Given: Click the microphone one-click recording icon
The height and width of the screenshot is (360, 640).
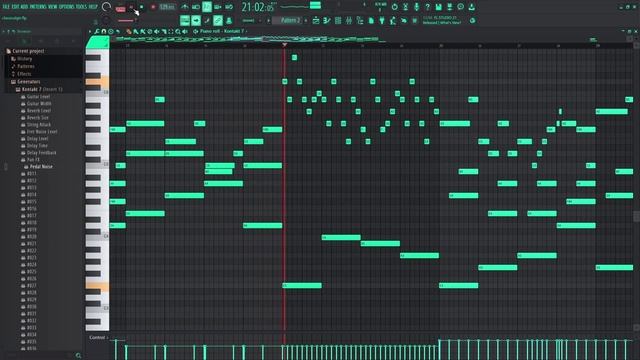Looking at the screenshot, I should coord(416,7).
